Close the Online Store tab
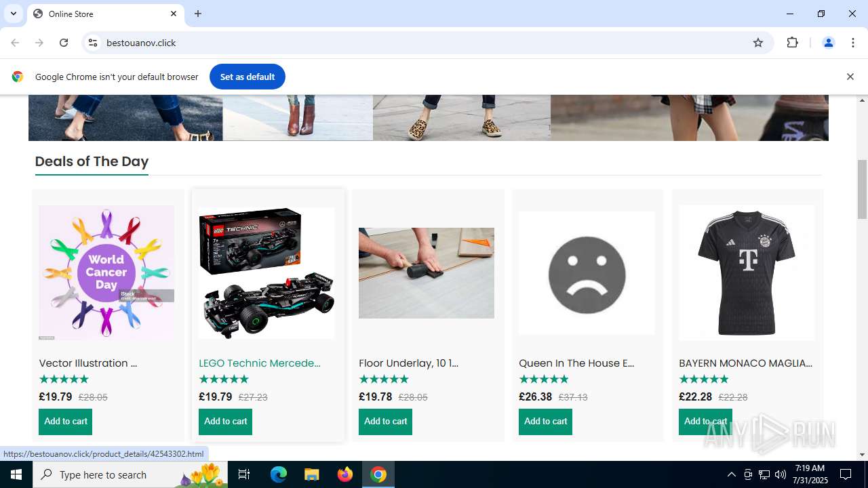 click(173, 14)
